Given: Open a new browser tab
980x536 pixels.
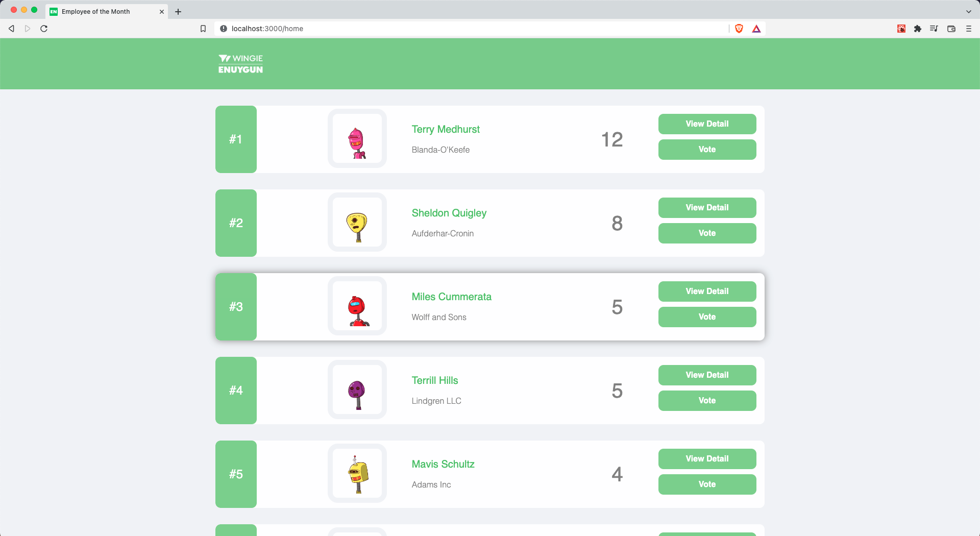Looking at the screenshot, I should tap(178, 11).
